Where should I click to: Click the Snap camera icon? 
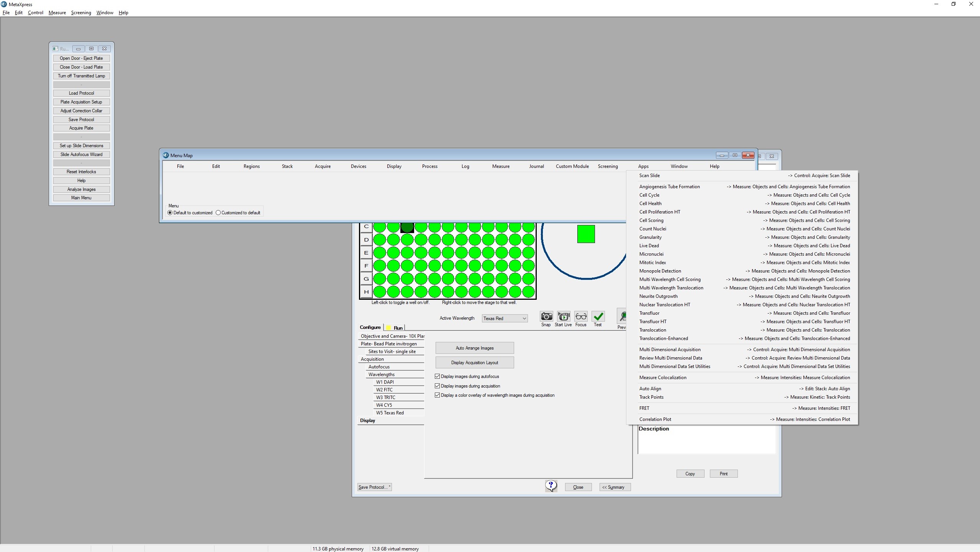[x=546, y=317]
